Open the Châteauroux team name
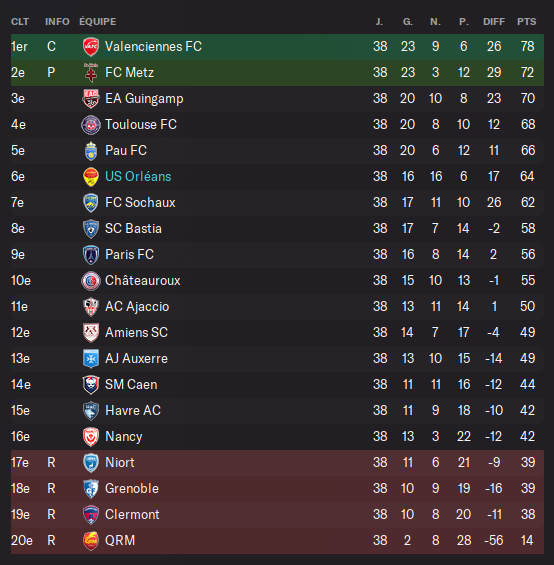554x565 pixels. 142,281
